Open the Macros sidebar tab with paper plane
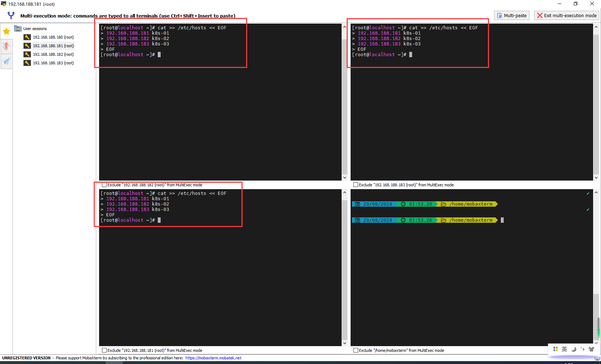 [x=6, y=62]
